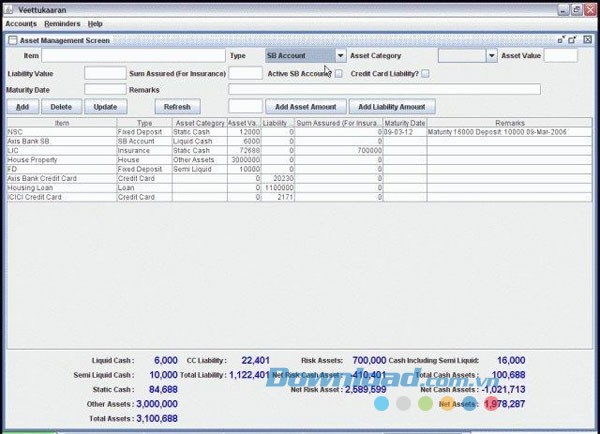600x434 pixels.
Task: Maximize the Asset Management Screen internal frame
Action: tap(573, 40)
